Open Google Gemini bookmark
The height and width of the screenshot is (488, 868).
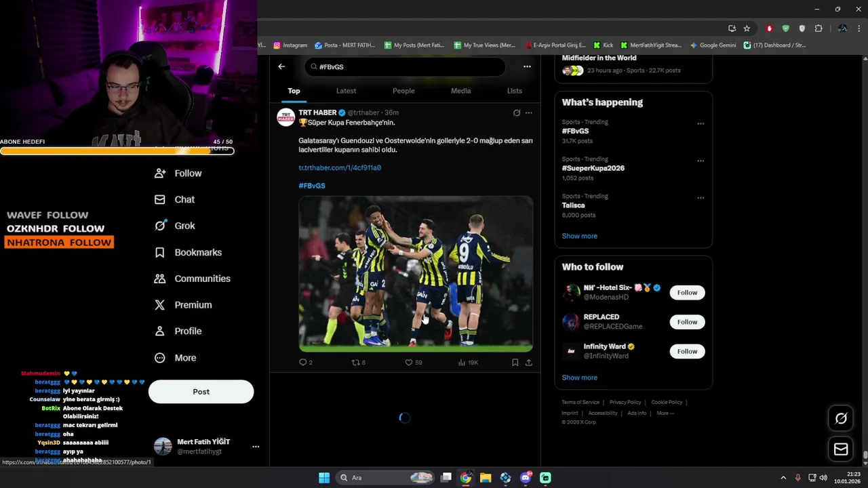click(x=713, y=45)
